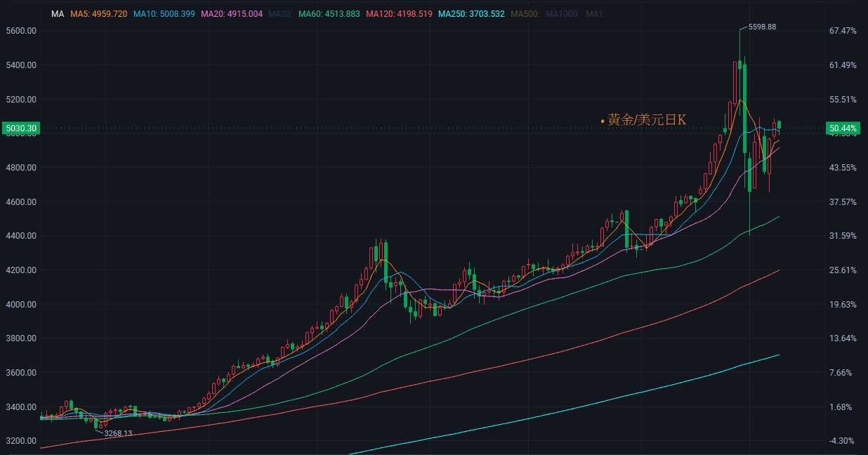The image size is (868, 455).
Task: Click the 61.49% percentage axis label
Action: pyautogui.click(x=843, y=65)
